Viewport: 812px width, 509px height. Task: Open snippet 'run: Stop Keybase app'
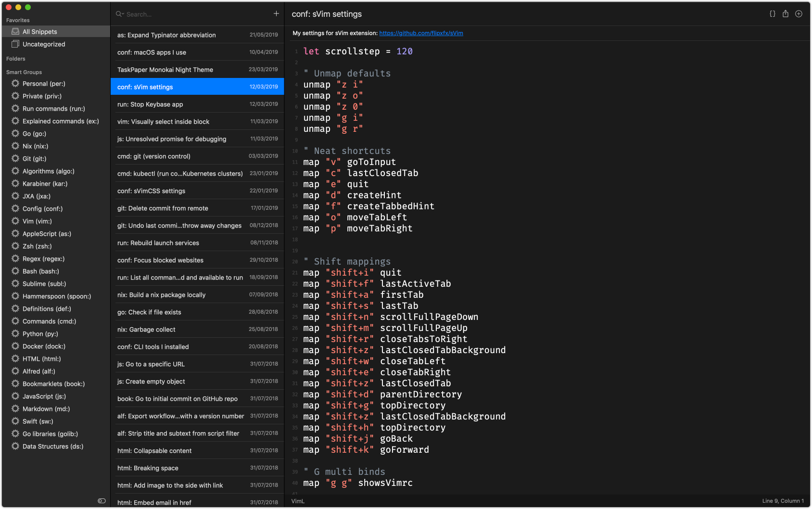197,104
